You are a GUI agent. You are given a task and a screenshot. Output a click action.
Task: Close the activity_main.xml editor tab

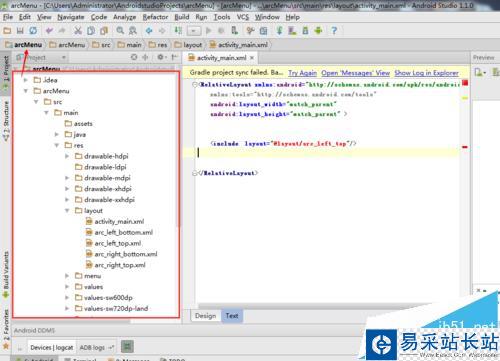click(x=252, y=58)
